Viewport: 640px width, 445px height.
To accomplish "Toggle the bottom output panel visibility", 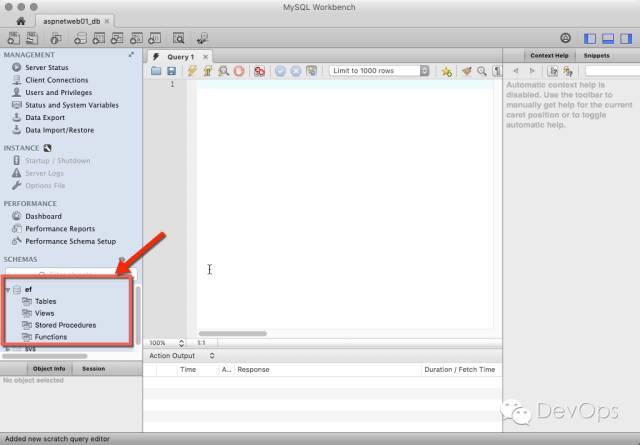I will point(608,38).
